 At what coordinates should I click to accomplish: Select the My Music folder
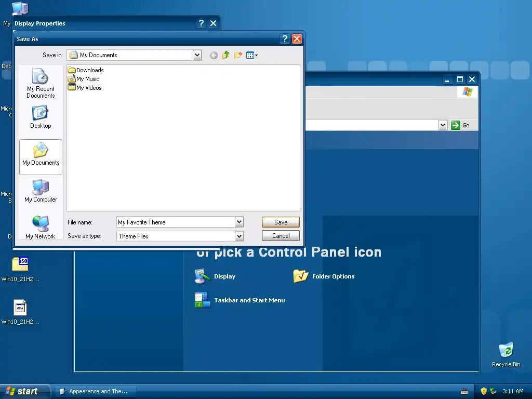[x=84, y=79]
